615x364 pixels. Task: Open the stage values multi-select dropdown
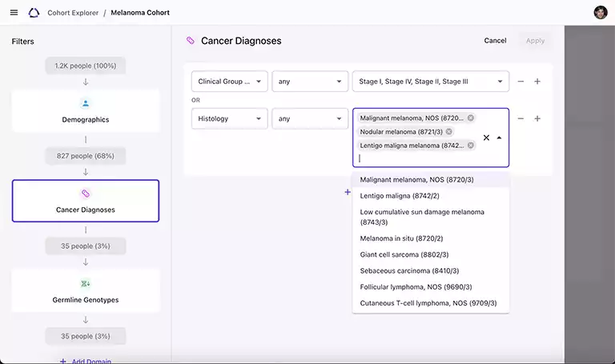pyautogui.click(x=430, y=82)
